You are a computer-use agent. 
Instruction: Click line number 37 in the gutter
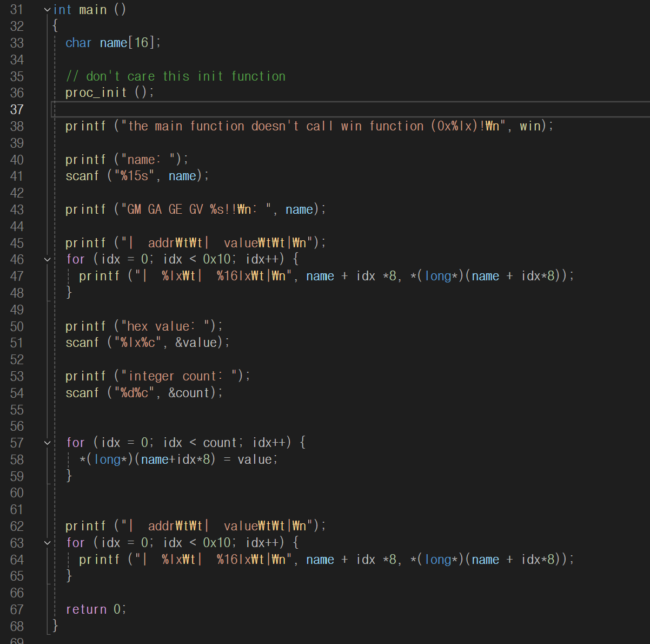coord(17,109)
